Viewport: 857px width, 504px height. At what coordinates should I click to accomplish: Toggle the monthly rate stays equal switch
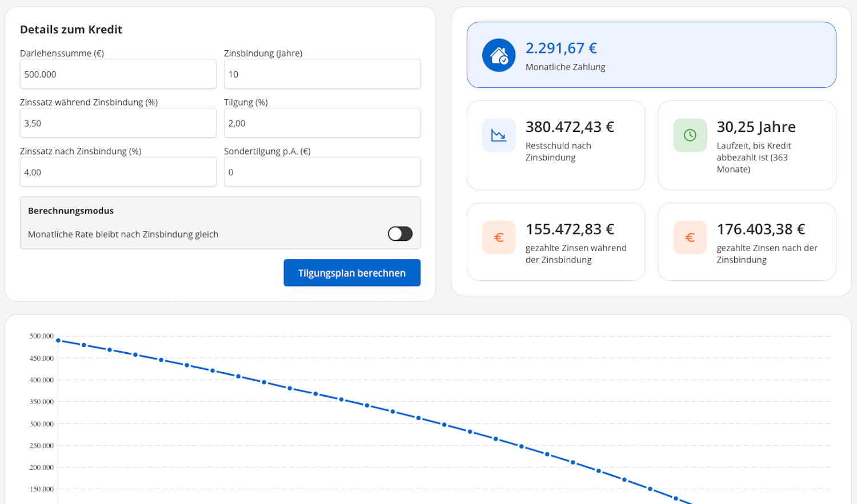pyautogui.click(x=400, y=234)
